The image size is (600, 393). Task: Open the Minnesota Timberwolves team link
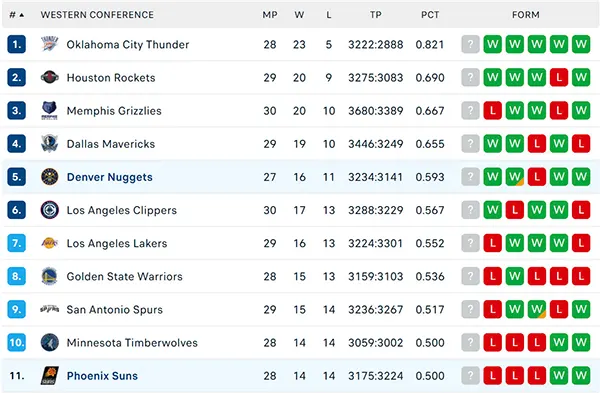(132, 342)
